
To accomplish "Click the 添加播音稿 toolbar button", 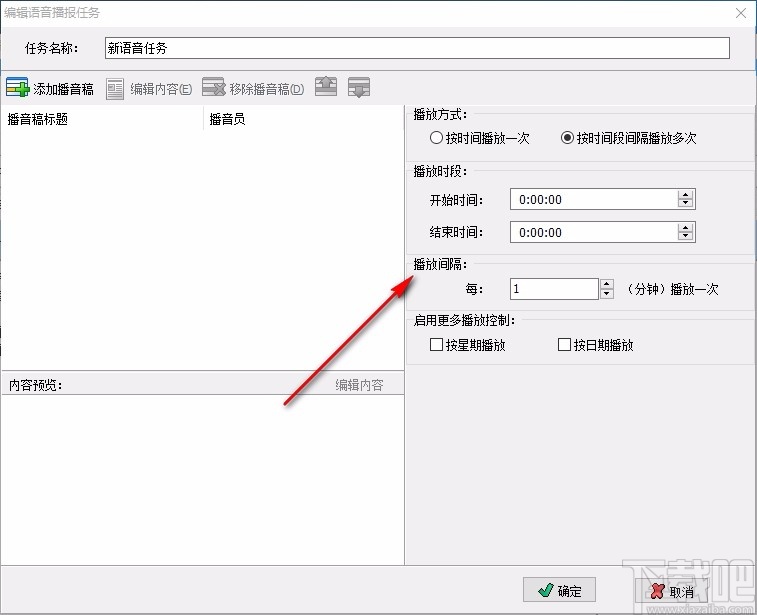I will pyautogui.click(x=50, y=88).
